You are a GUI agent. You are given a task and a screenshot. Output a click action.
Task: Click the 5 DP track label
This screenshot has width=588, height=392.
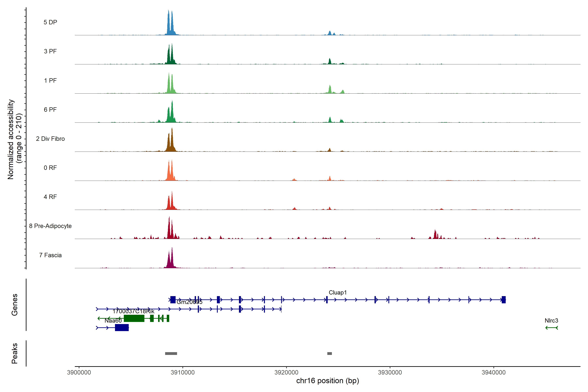pos(50,22)
